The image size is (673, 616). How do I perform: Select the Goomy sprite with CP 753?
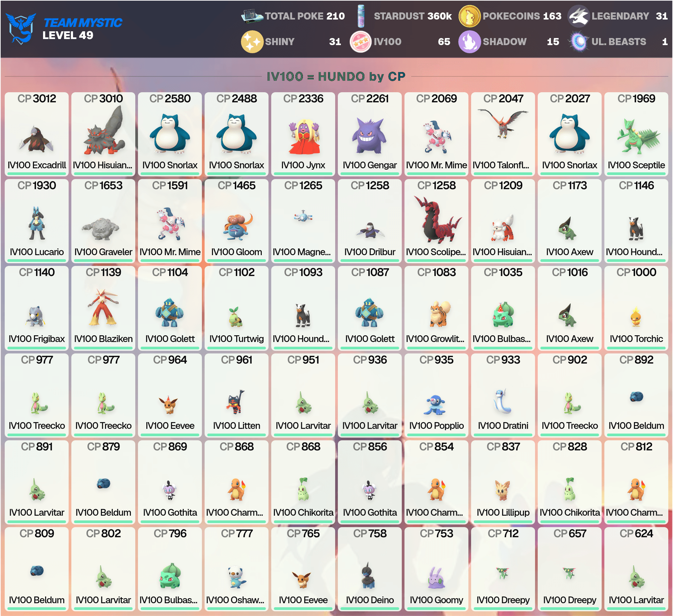pyautogui.click(x=436, y=577)
